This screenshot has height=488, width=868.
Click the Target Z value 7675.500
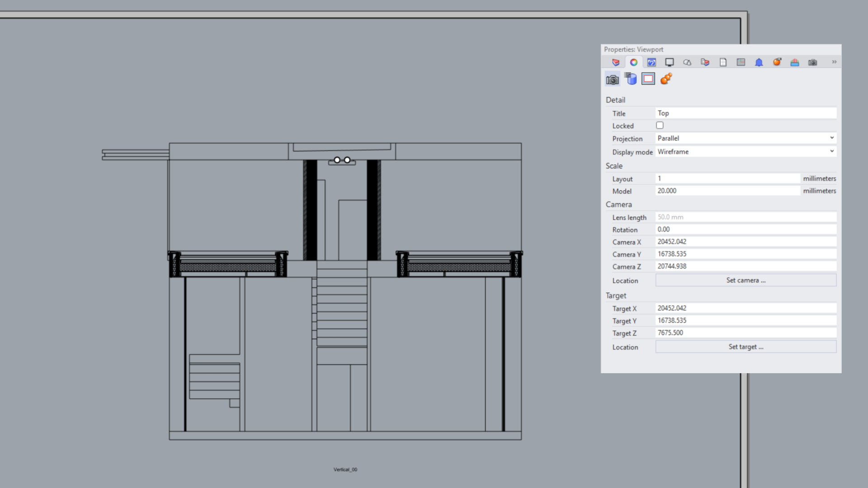click(746, 333)
